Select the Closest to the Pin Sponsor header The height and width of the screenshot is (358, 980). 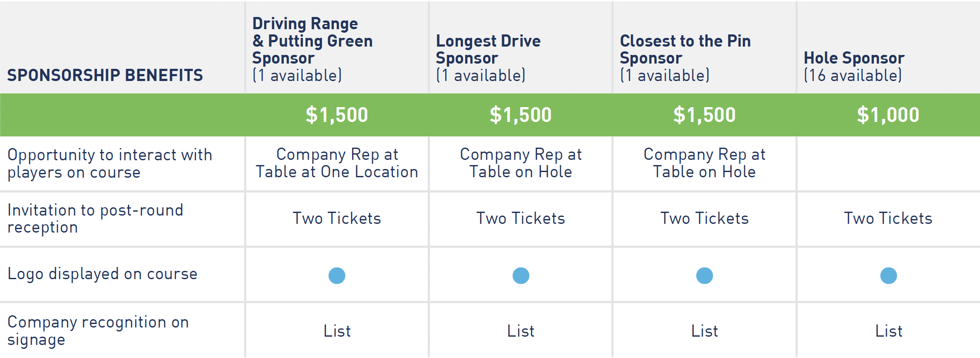pos(685,58)
